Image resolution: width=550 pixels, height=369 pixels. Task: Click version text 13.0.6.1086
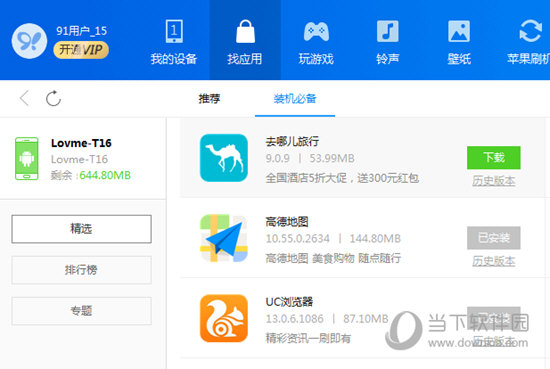coord(294,318)
